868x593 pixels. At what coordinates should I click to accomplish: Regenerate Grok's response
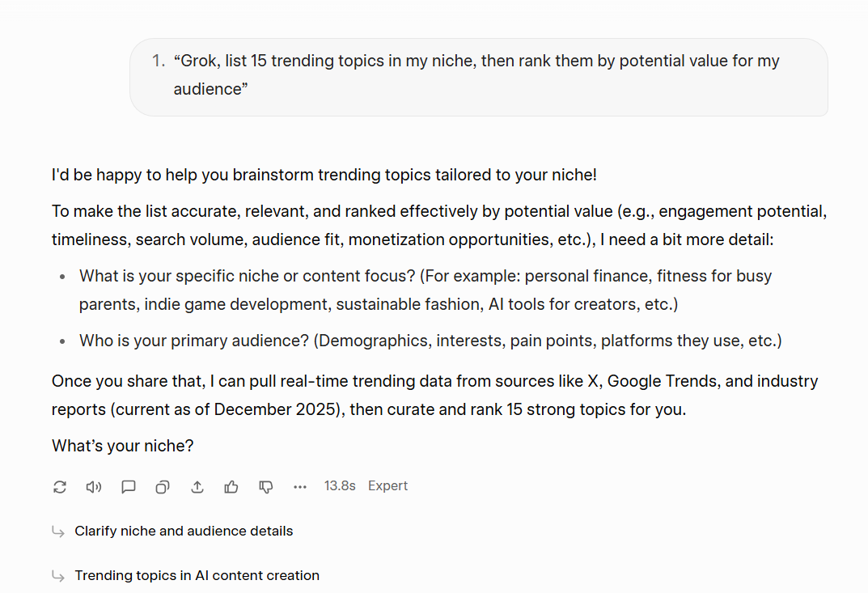coord(59,486)
